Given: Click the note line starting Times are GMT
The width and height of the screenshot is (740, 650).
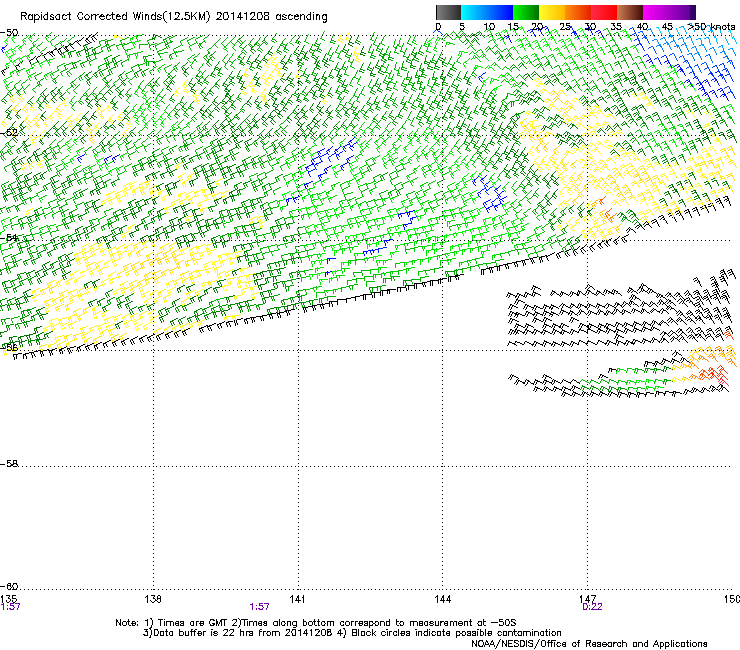Looking at the screenshot, I should coord(316,623).
